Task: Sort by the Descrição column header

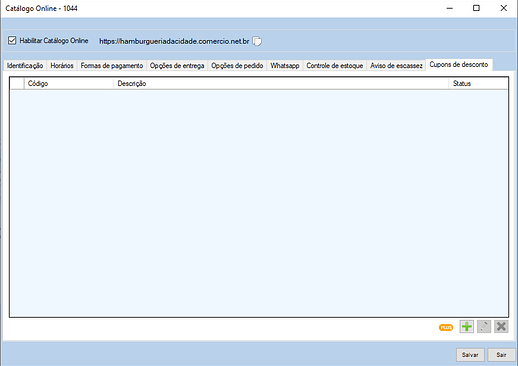Action: point(281,84)
